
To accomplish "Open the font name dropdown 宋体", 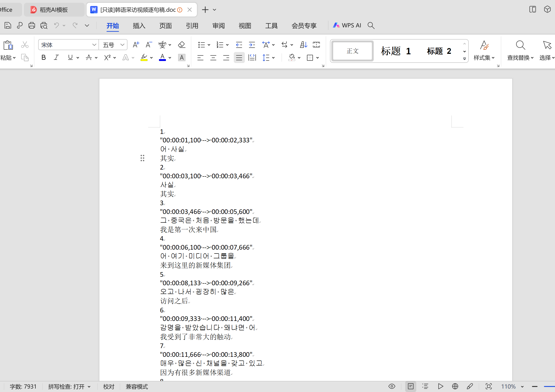I will click(94, 45).
